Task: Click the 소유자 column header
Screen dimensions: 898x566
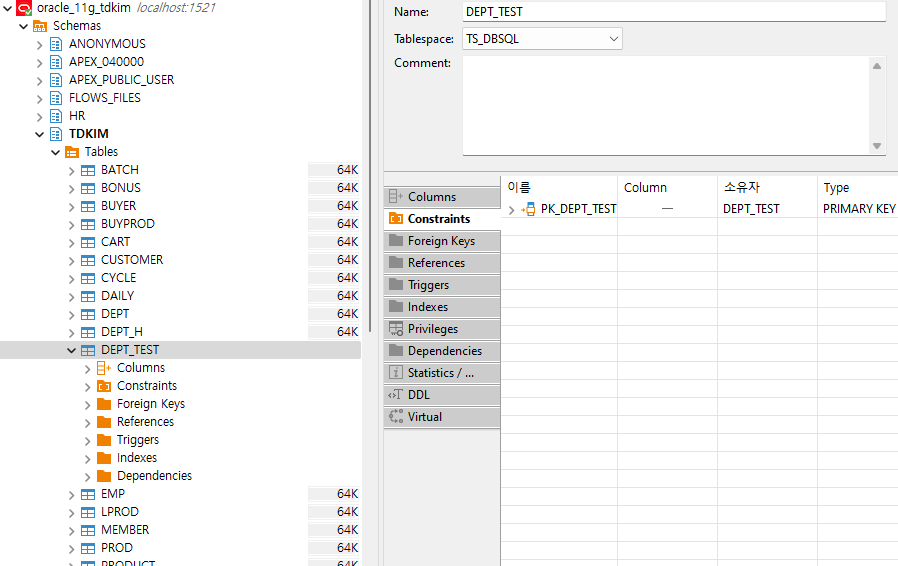Action: pos(767,187)
